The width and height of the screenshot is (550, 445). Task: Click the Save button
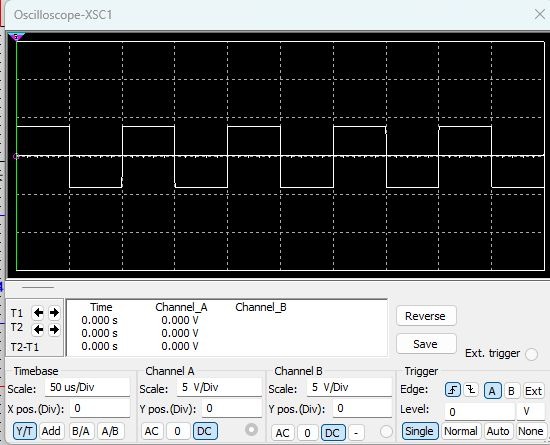point(426,344)
